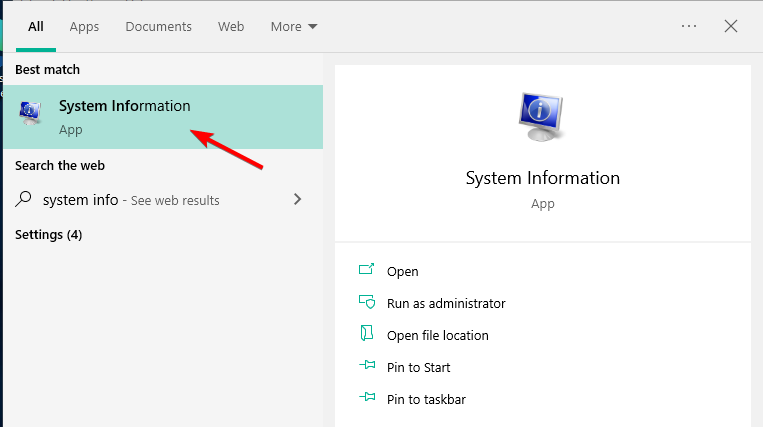Choose Run as administrator
This screenshot has width=763, height=427.
pos(446,303)
